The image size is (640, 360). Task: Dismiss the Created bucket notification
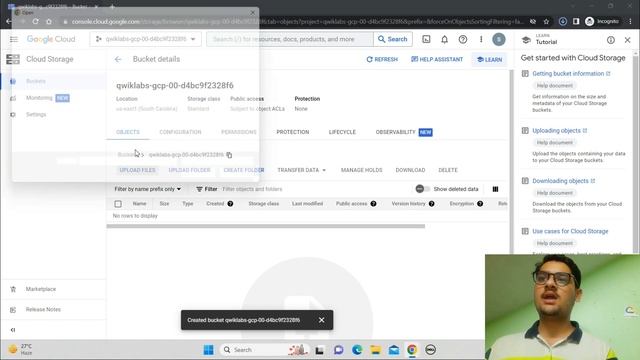[x=322, y=320]
